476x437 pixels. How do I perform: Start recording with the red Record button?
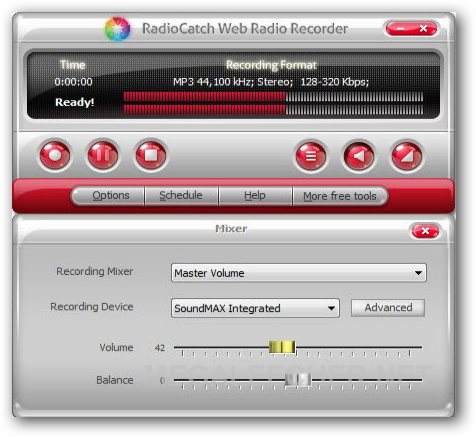click(55, 155)
